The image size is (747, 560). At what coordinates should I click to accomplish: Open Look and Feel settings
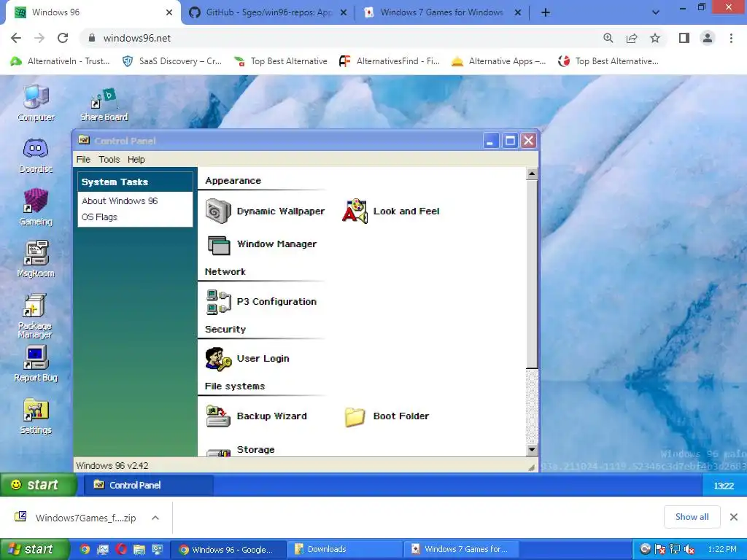(x=391, y=211)
